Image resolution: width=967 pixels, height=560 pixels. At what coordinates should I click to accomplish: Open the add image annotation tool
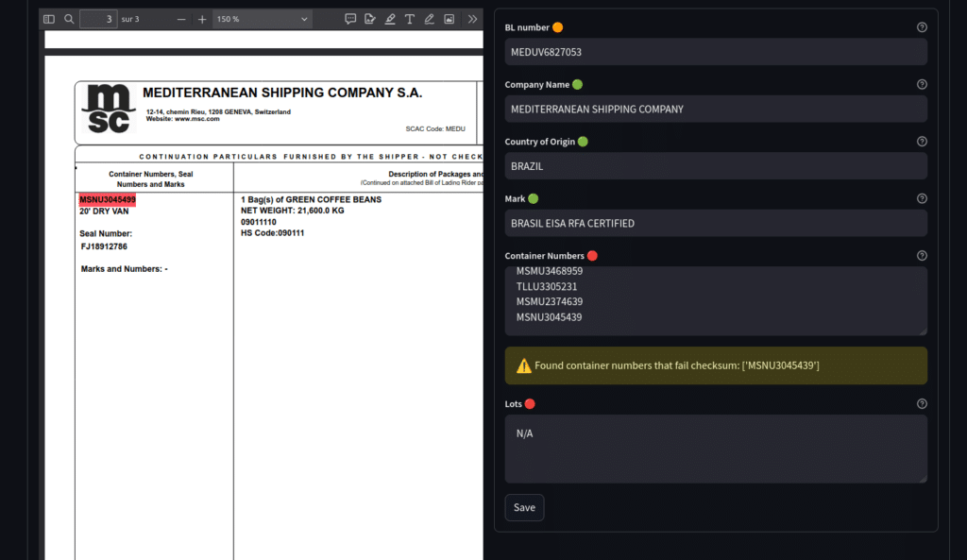tap(450, 18)
